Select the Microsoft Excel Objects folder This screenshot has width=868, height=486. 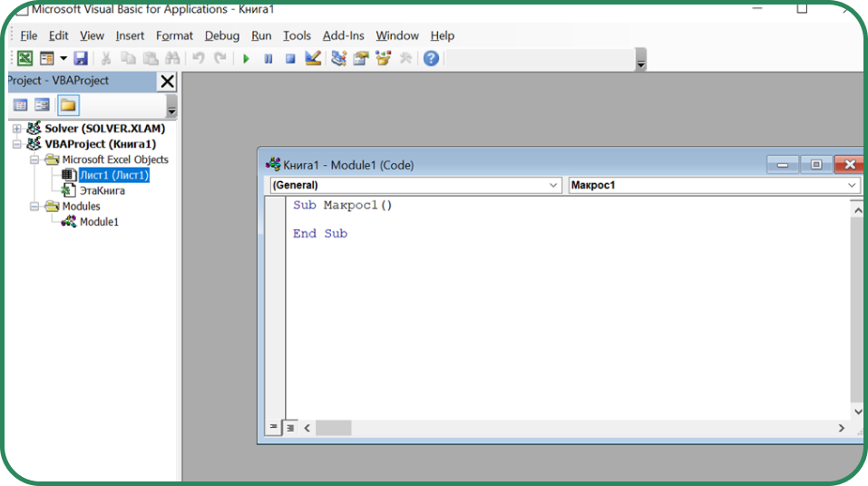[115, 160]
